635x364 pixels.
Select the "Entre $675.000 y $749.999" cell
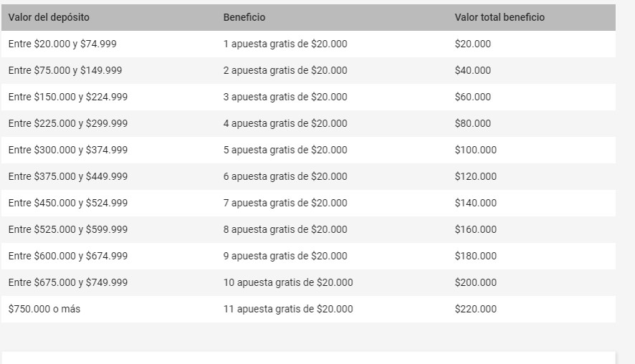click(x=68, y=282)
